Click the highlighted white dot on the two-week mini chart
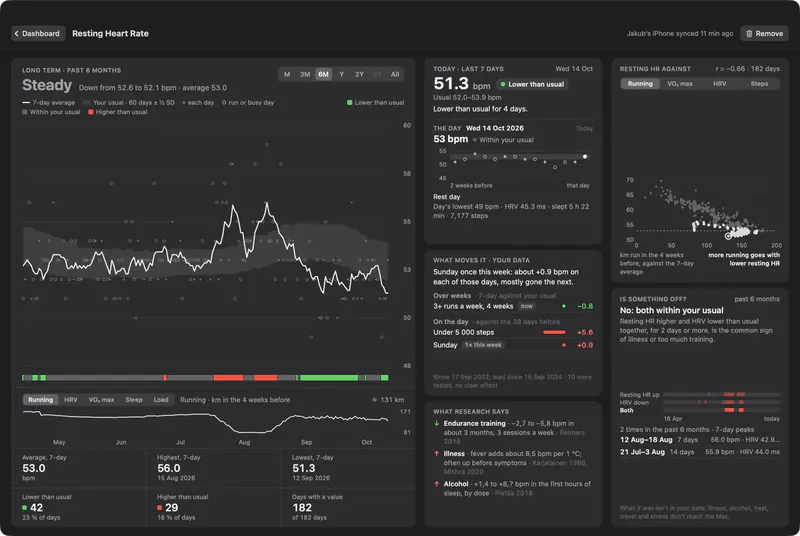Screen dimensions: 800x536 (x=585, y=157)
